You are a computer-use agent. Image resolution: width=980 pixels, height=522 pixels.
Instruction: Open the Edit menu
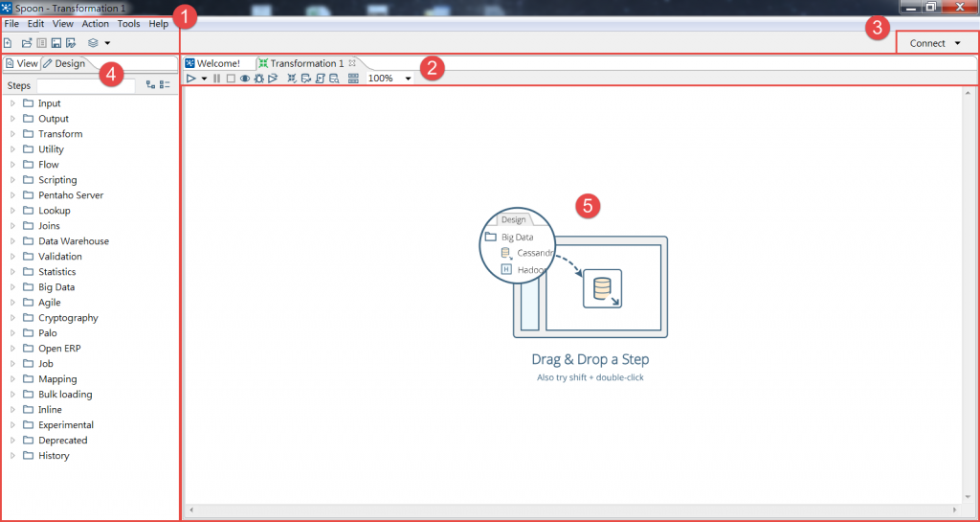tap(35, 24)
